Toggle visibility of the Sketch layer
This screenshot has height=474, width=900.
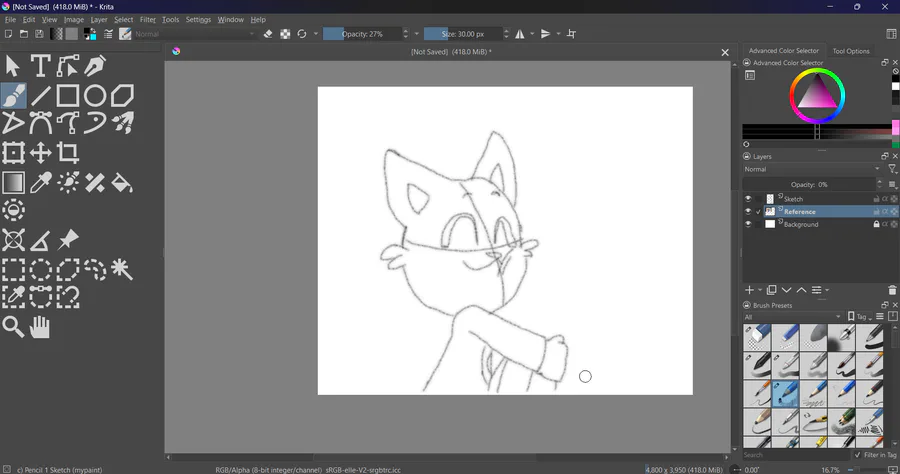click(748, 199)
